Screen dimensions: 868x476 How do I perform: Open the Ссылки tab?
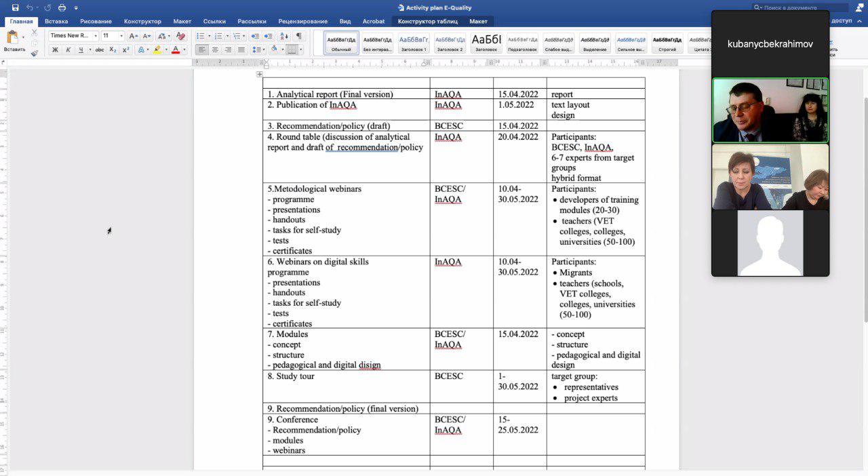pyautogui.click(x=214, y=22)
